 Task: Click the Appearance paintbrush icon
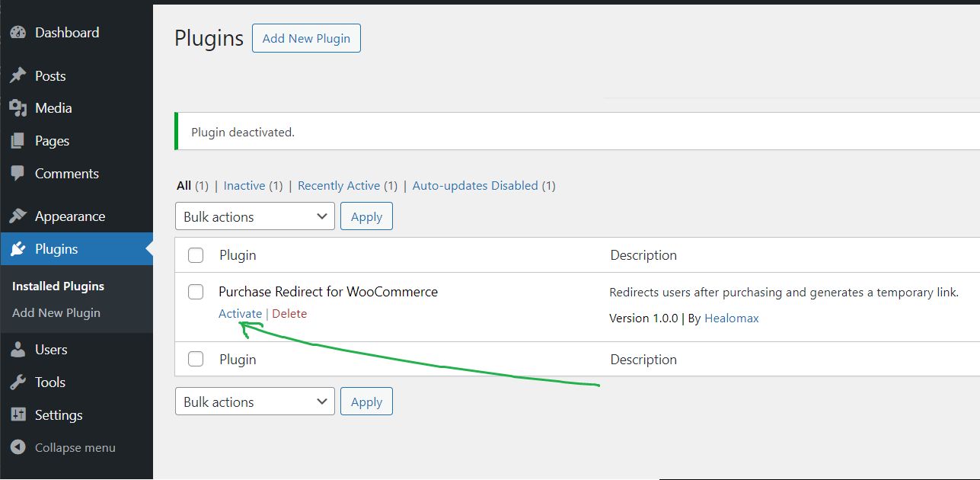(18, 216)
